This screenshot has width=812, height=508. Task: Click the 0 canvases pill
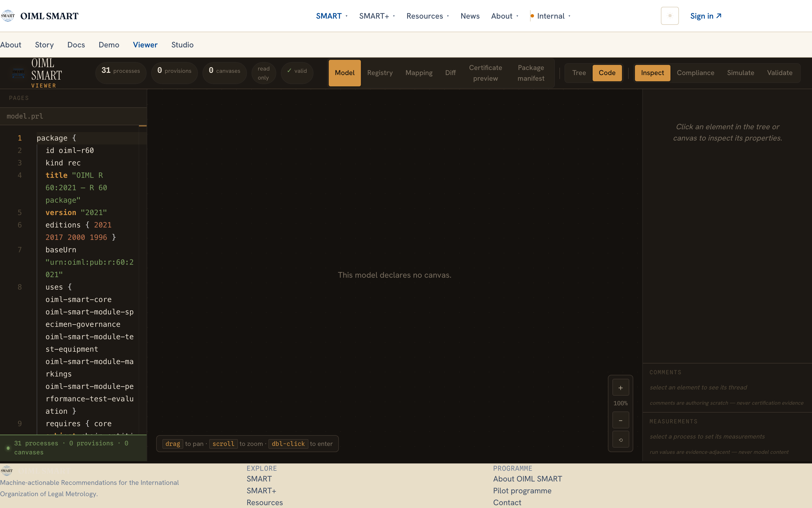(x=224, y=73)
